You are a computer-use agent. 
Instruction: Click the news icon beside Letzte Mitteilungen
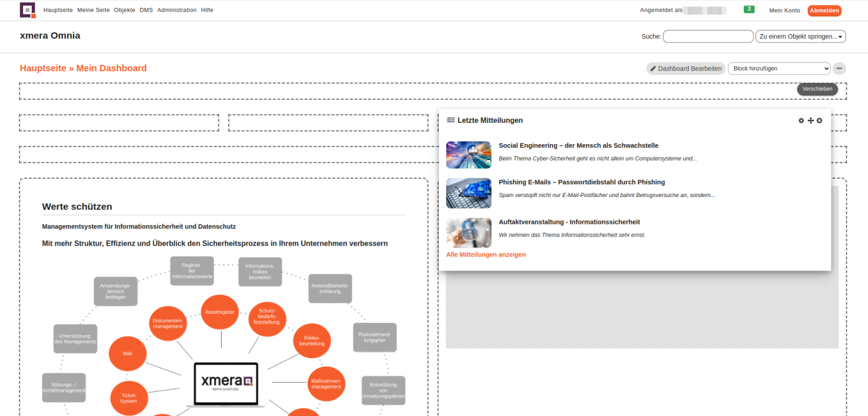pos(450,120)
